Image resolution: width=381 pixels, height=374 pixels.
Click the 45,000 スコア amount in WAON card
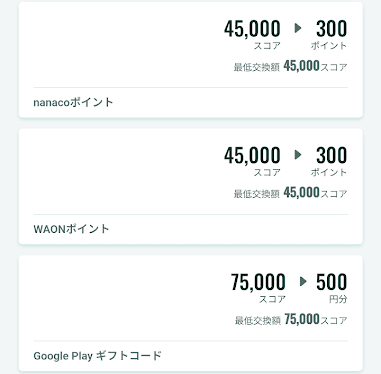pyautogui.click(x=252, y=161)
